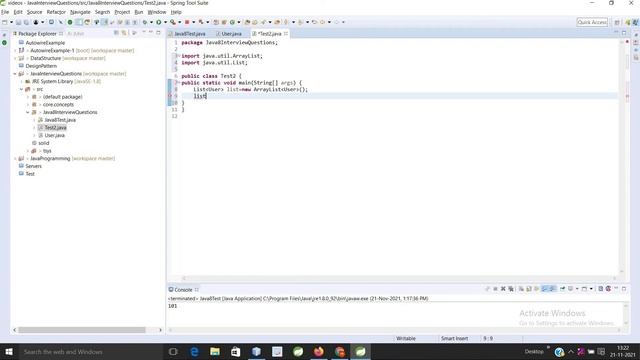The image size is (640, 360).
Task: Minimize the Console panel
Action: pyautogui.click(x=616, y=289)
